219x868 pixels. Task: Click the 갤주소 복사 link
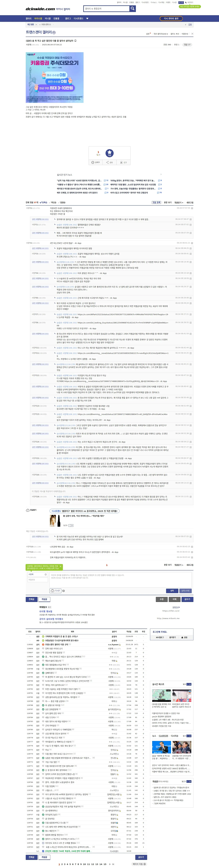click(175, 34)
